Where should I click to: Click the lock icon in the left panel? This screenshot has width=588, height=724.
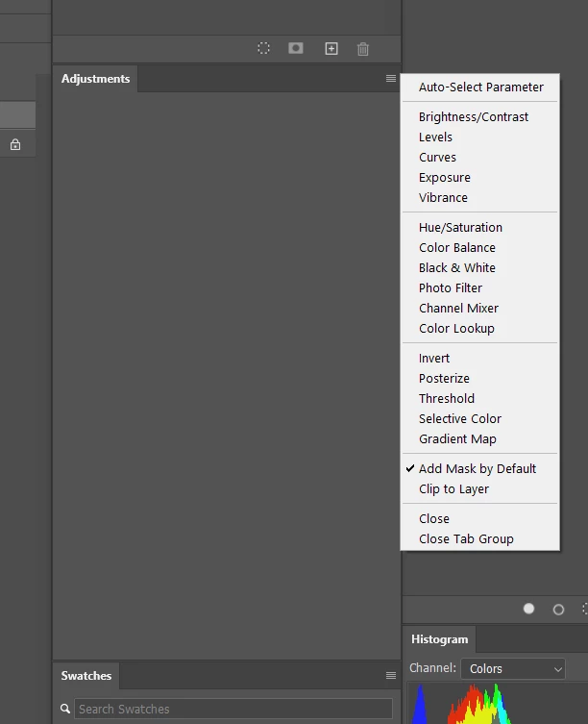(15, 144)
